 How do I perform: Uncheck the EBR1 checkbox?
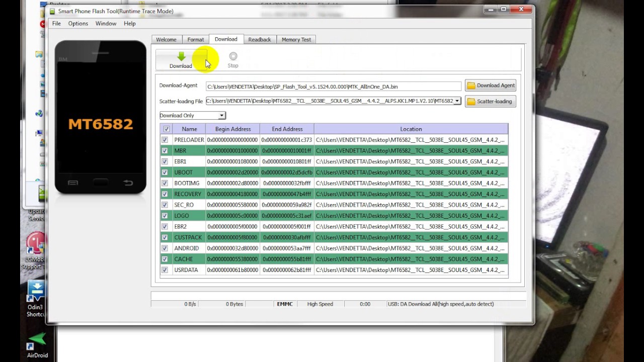pos(165,161)
